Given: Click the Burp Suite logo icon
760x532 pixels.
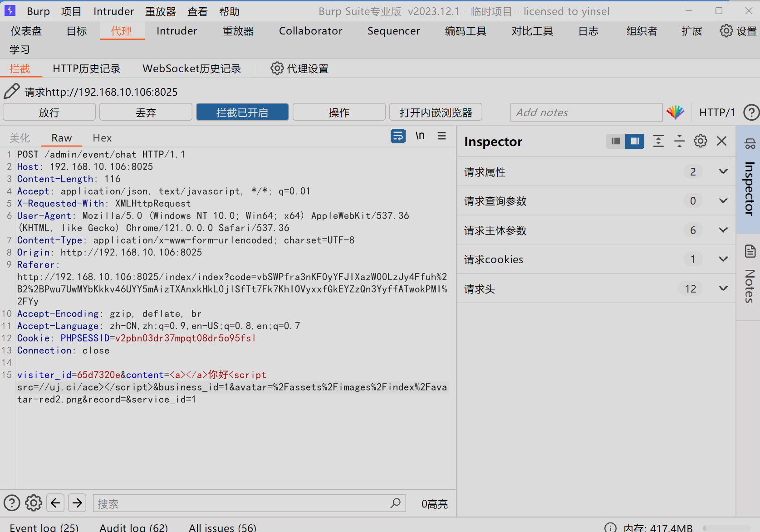Looking at the screenshot, I should [x=10, y=10].
